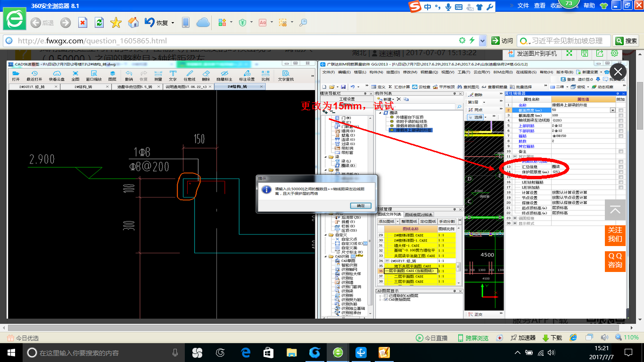
Task: Open 添加图纸 dropdown arrow
Action: 397,222
